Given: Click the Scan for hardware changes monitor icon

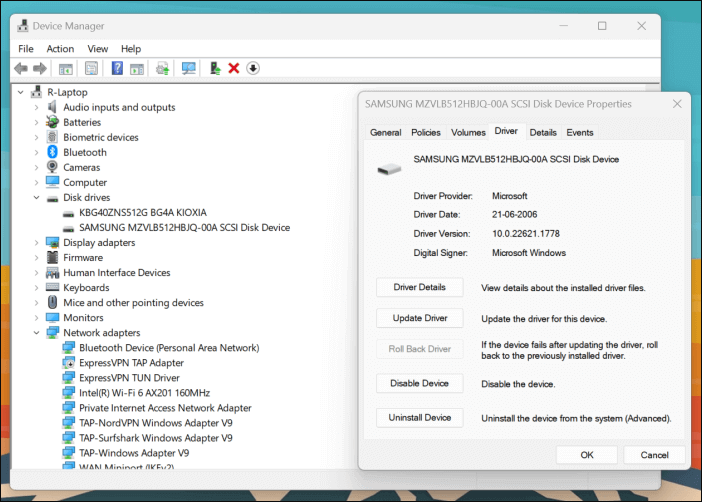Looking at the screenshot, I should point(188,68).
